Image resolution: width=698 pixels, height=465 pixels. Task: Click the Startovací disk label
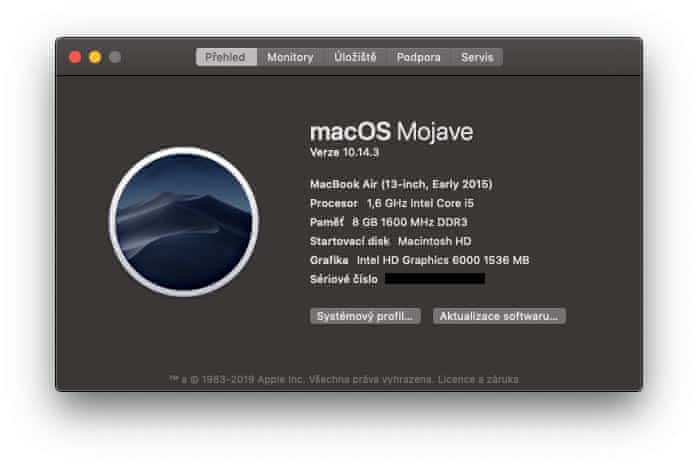tap(349, 241)
